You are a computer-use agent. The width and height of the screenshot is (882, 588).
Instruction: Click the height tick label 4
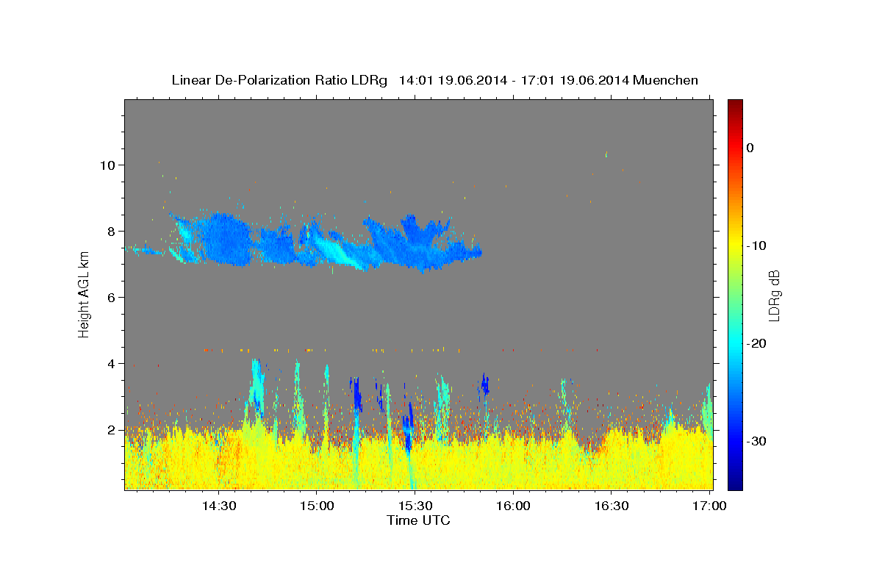[113, 363]
